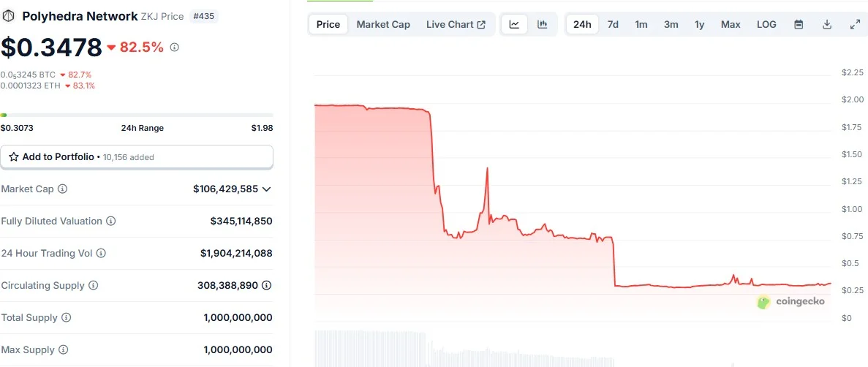This screenshot has height=367, width=868.
Task: Select the 7d time range
Action: coord(613,24)
